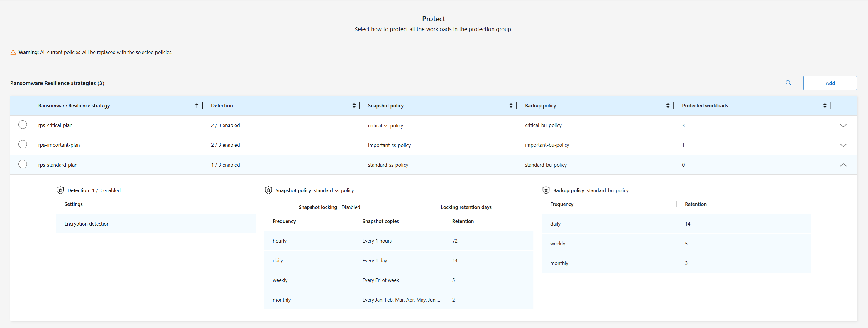
Task: Open the standard-bu-policy link
Action: tap(546, 165)
